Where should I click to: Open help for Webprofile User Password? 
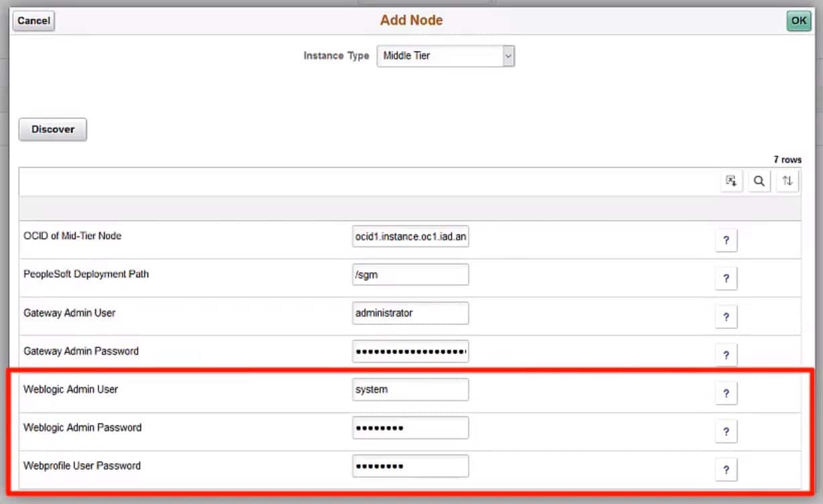(x=726, y=470)
